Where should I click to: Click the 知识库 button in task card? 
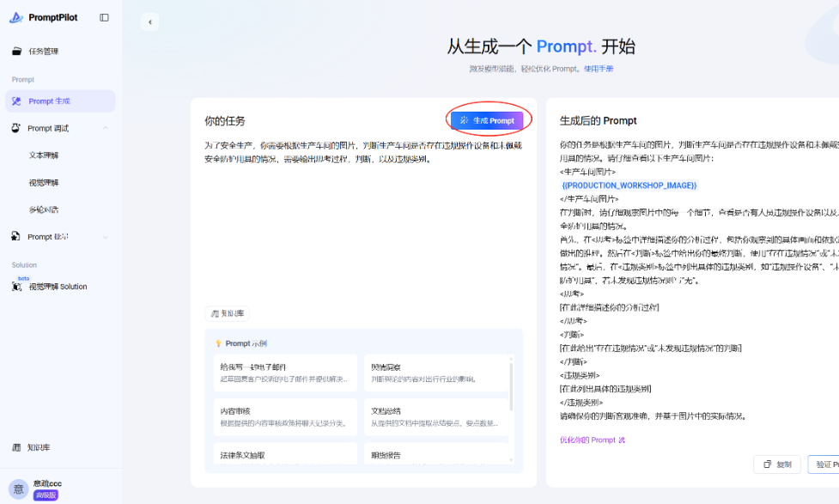(x=228, y=313)
